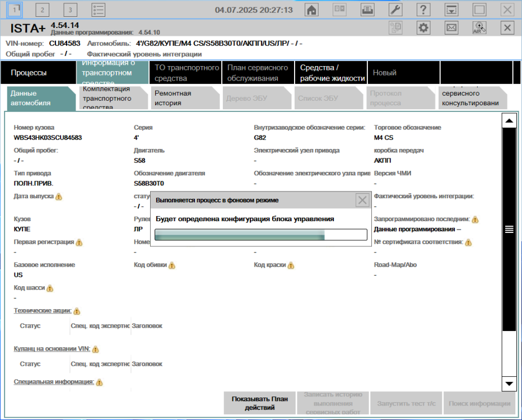Open the AIR search icon
This screenshot has height=420, width=522.
click(x=479, y=28)
